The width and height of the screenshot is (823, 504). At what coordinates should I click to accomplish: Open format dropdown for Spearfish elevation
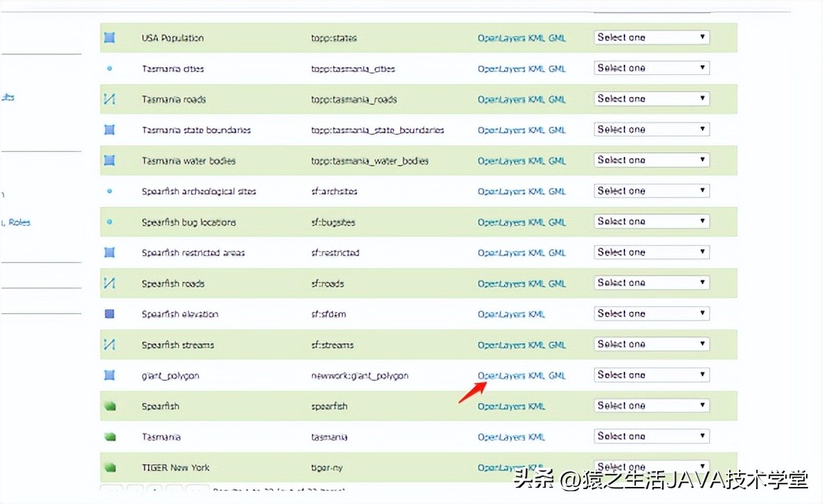(x=651, y=313)
